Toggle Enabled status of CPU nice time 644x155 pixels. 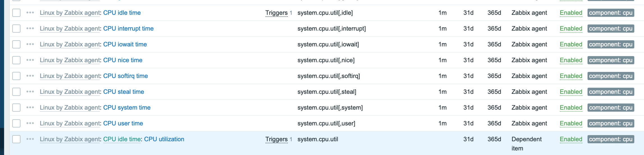[571, 60]
